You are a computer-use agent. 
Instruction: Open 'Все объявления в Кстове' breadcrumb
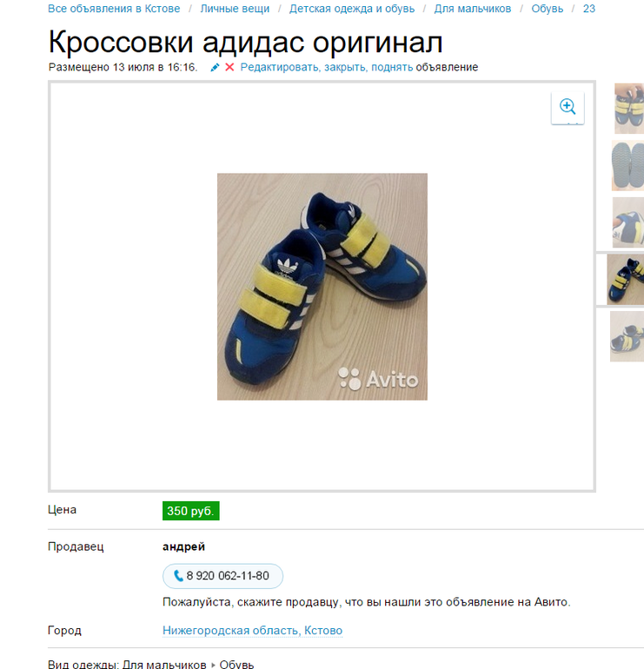(114, 9)
